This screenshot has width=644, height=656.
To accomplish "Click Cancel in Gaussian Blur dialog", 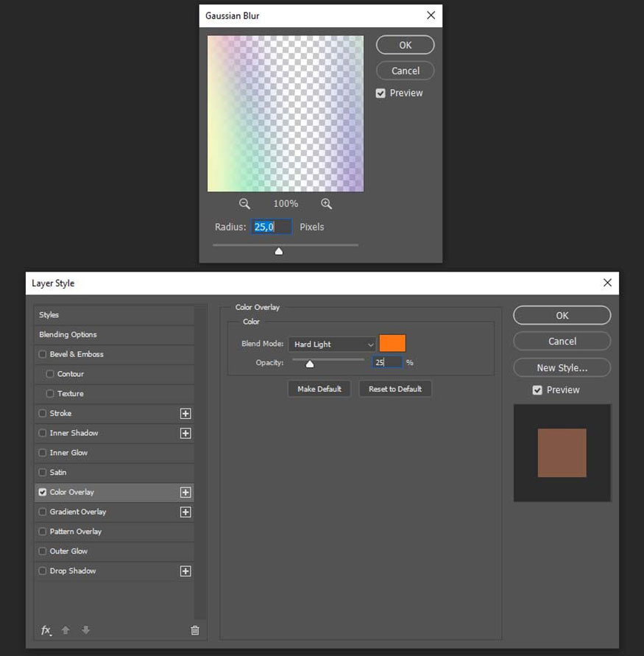I will click(x=405, y=71).
